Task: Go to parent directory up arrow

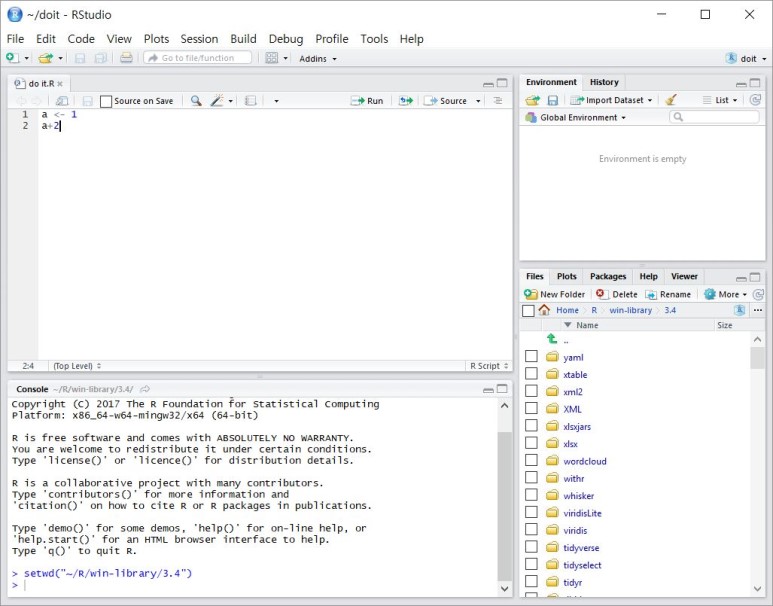Action: tap(552, 339)
